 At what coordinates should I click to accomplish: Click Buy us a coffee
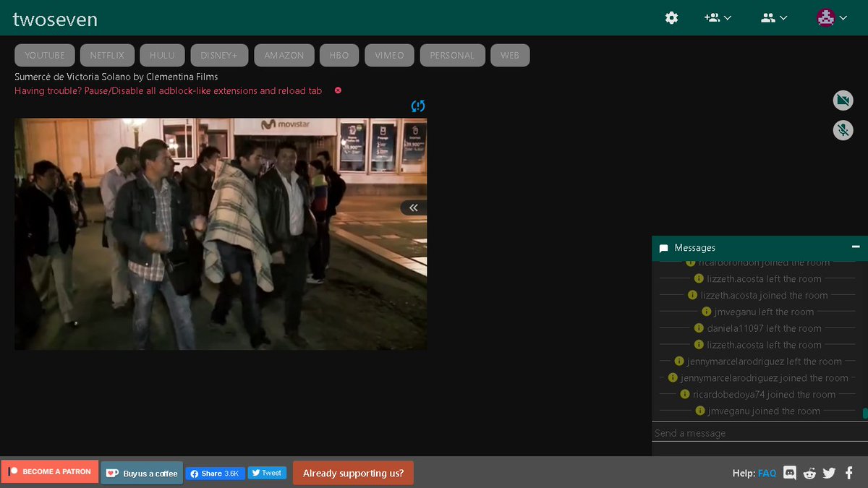[x=142, y=473]
